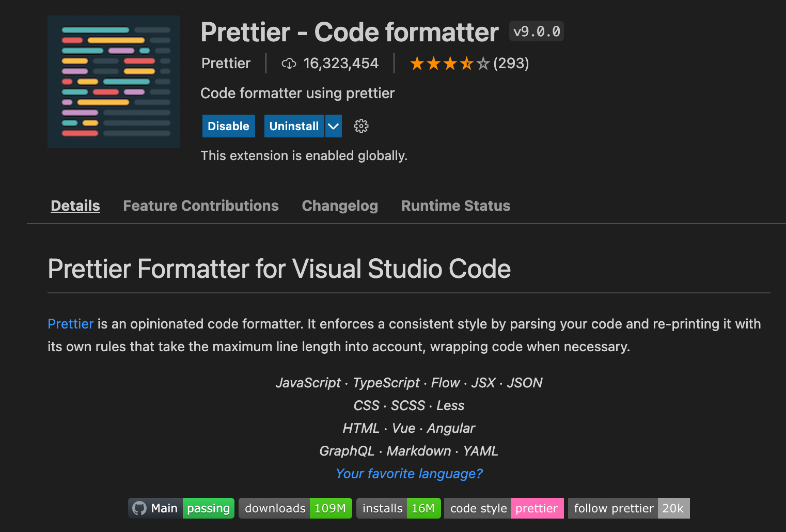This screenshot has width=786, height=532.
Task: Click the 16,323,454 install count
Action: [341, 64]
